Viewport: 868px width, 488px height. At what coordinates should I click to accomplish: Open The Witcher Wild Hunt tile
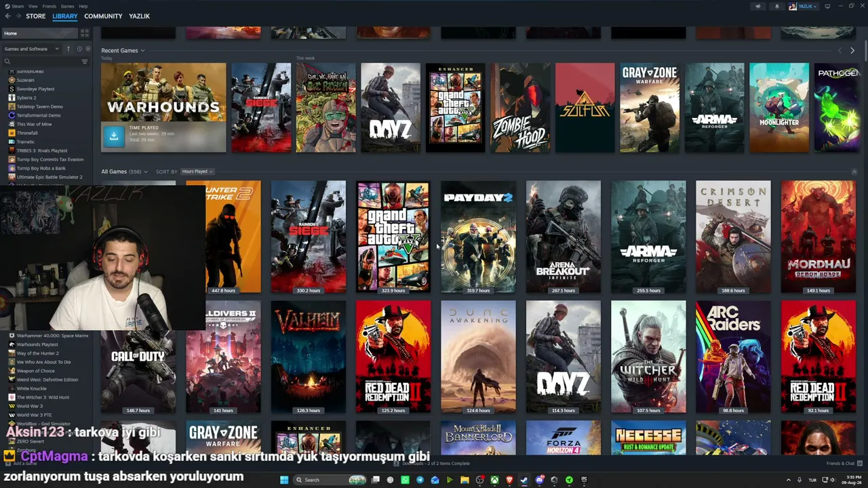pyautogui.click(x=648, y=357)
